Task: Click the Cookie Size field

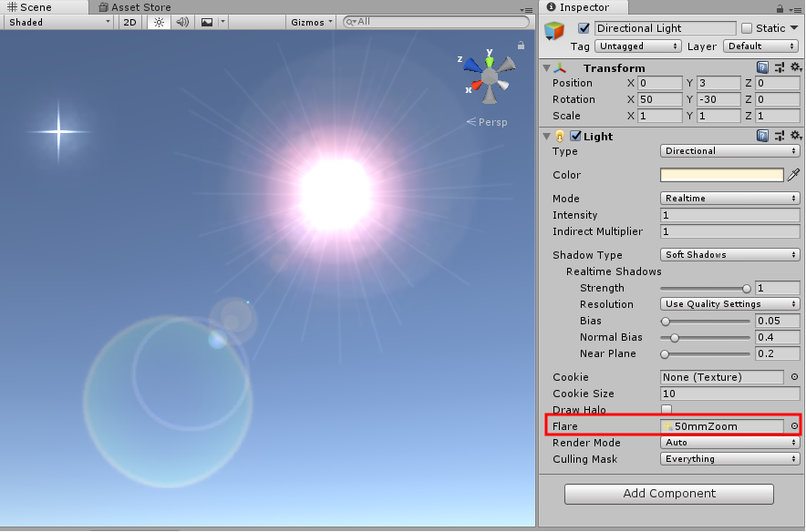Action: point(730,394)
